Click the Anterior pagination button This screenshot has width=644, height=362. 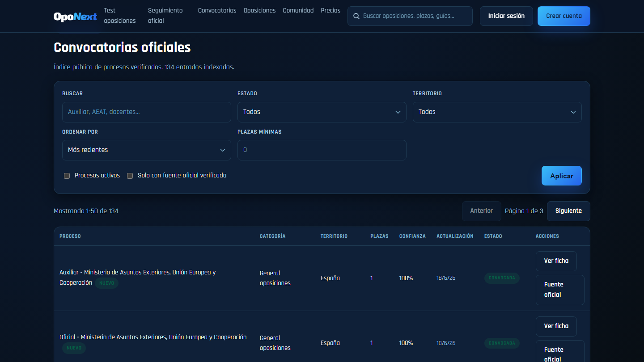tap(482, 211)
